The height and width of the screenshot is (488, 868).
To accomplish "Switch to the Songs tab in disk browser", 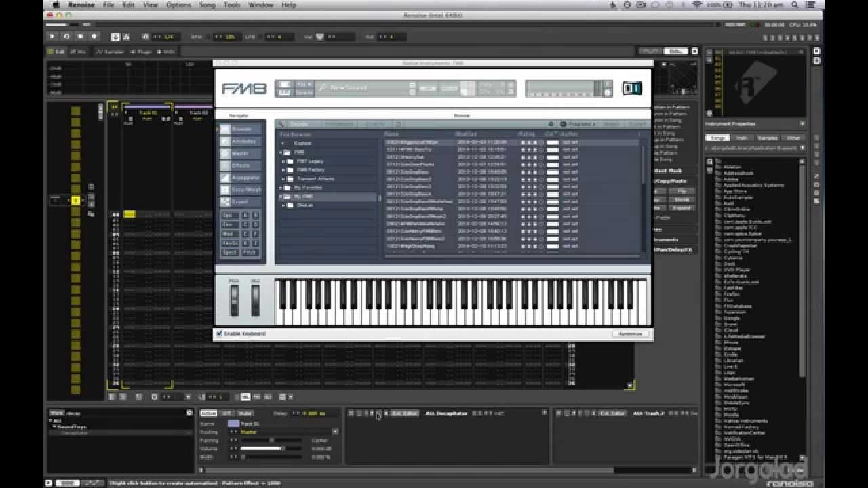I will (717, 138).
